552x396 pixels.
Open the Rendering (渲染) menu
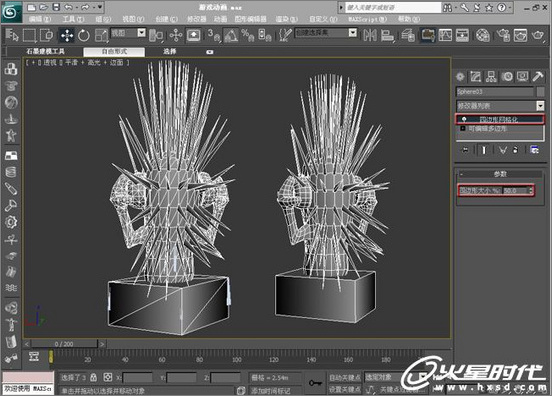(287, 19)
